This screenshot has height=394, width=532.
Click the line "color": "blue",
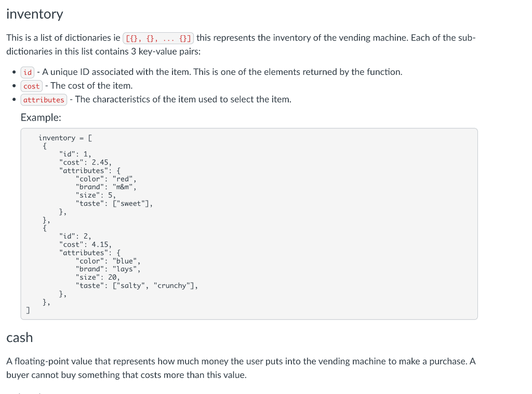(x=108, y=261)
